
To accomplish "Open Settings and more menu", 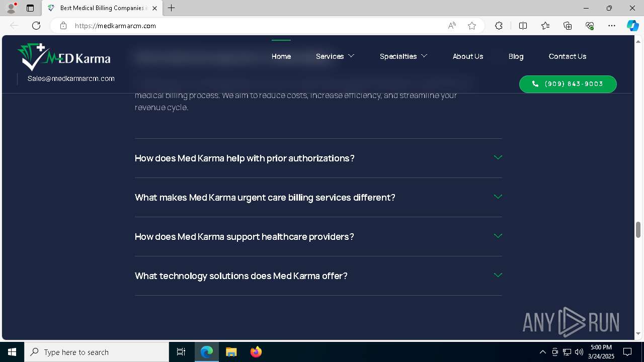I will click(612, 26).
